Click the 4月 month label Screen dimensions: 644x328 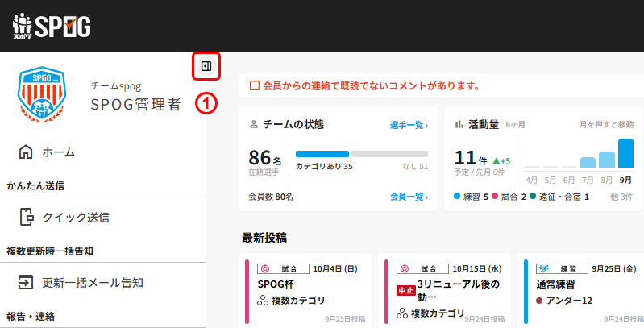click(x=531, y=181)
